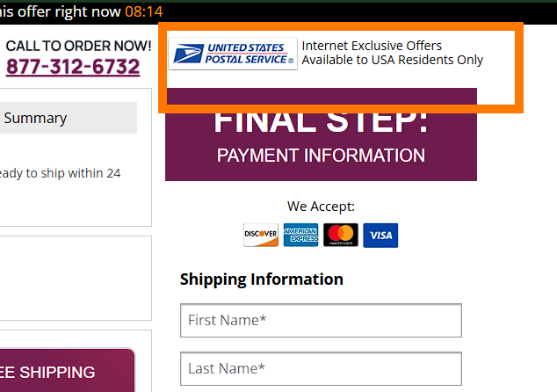The height and width of the screenshot is (392, 557).
Task: Click the FINAL STEP banner heading
Action: coord(321,121)
